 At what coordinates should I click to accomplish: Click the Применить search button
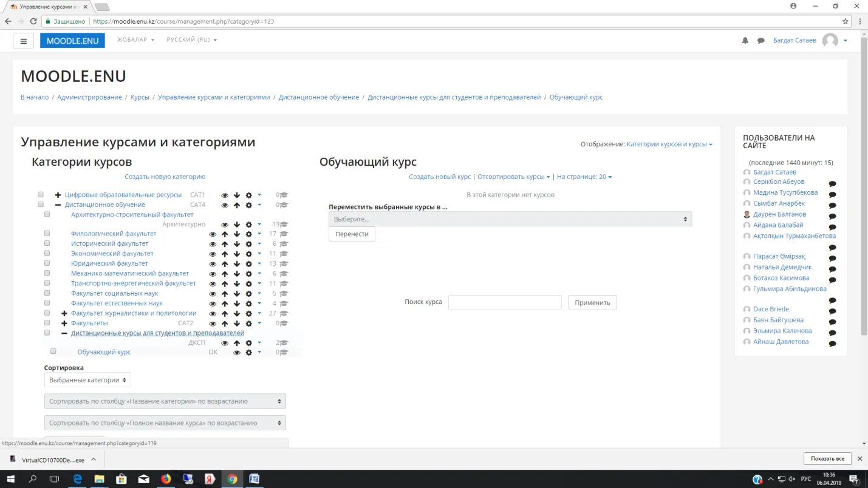click(592, 302)
